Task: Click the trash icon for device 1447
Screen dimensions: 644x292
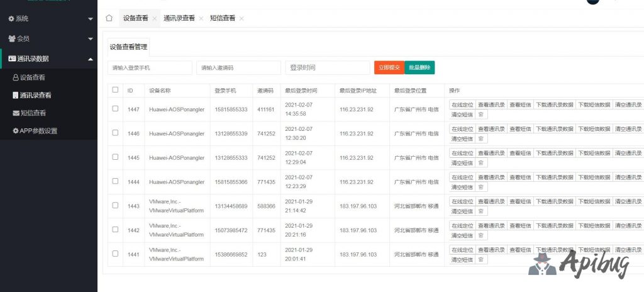Action: tap(481, 115)
